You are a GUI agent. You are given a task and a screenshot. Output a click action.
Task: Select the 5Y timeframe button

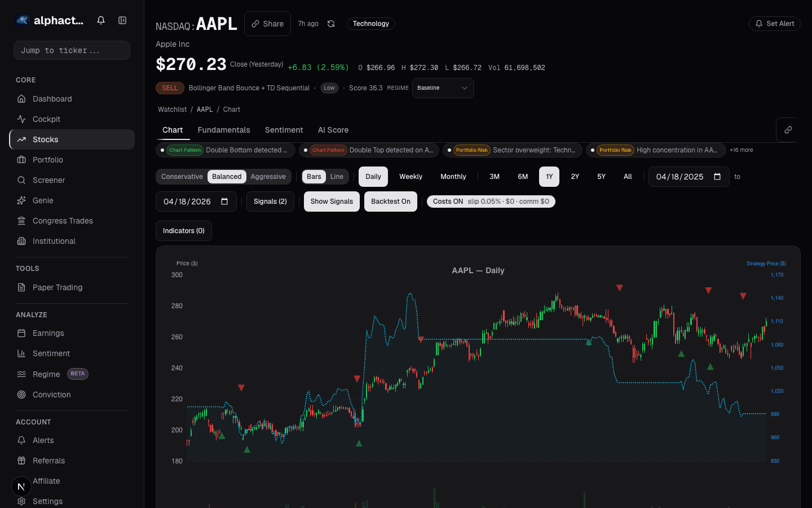click(601, 176)
